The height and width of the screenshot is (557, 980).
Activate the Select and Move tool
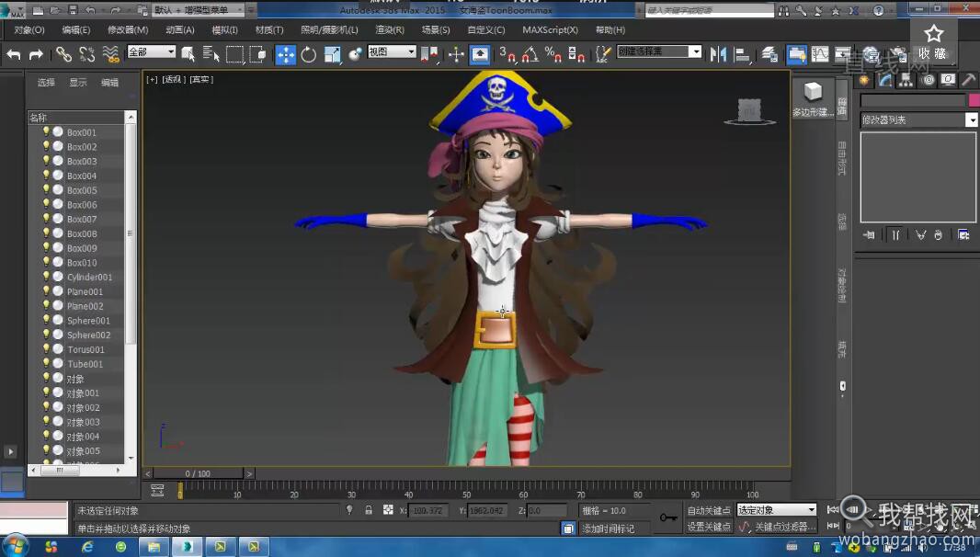click(x=285, y=54)
